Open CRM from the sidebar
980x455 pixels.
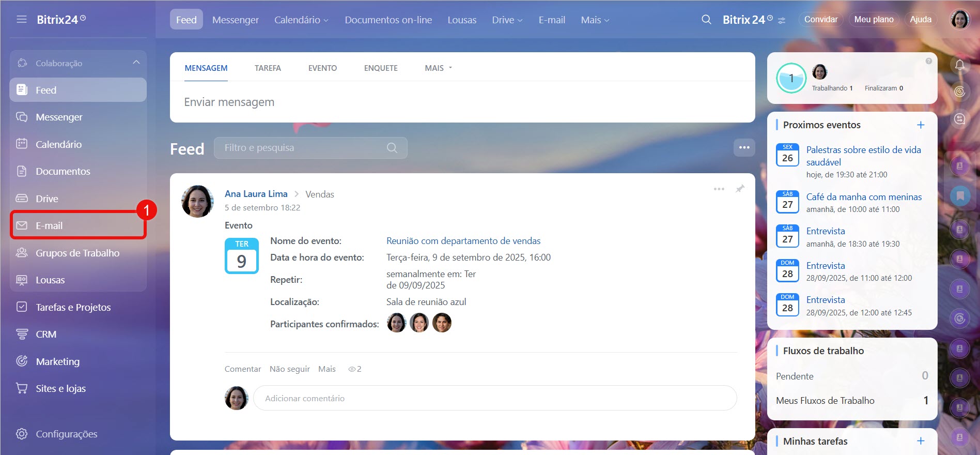tap(45, 334)
